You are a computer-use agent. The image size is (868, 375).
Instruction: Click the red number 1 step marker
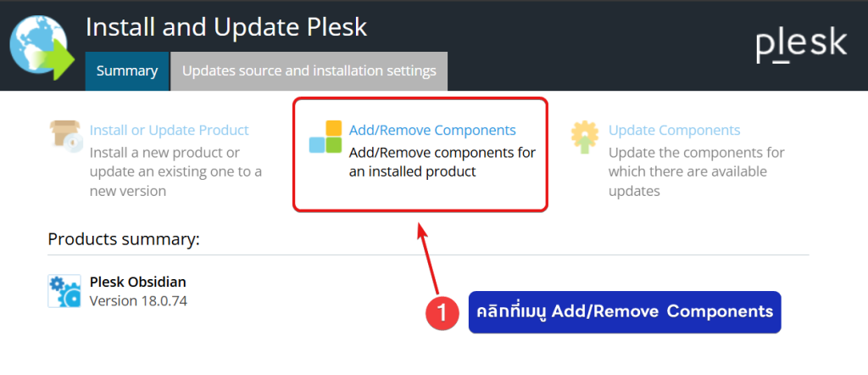tap(442, 313)
